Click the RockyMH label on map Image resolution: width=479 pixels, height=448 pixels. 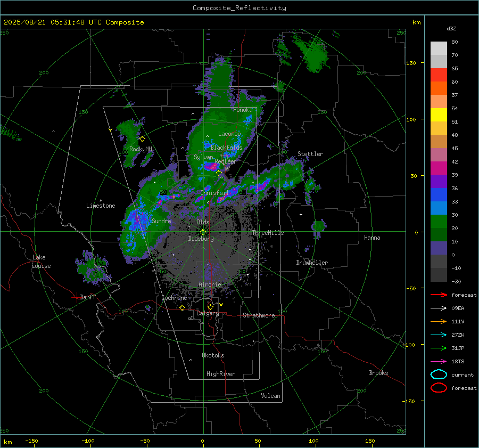pos(141,149)
